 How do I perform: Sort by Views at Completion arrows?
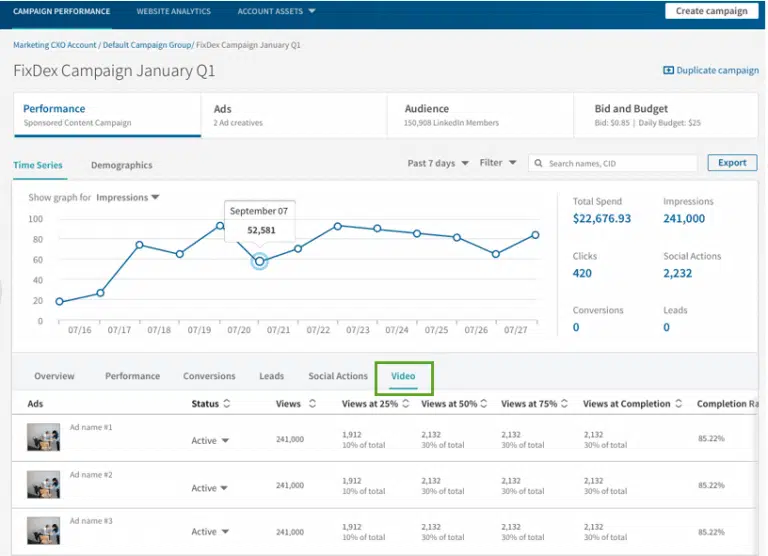click(x=678, y=404)
